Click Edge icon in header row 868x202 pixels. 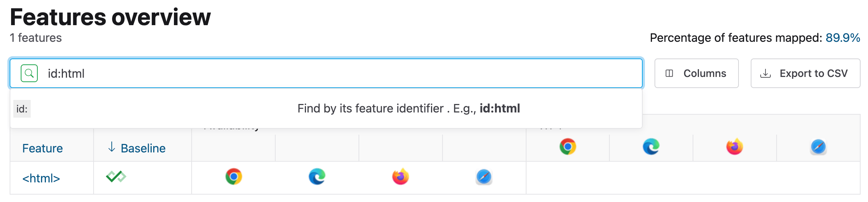click(651, 147)
